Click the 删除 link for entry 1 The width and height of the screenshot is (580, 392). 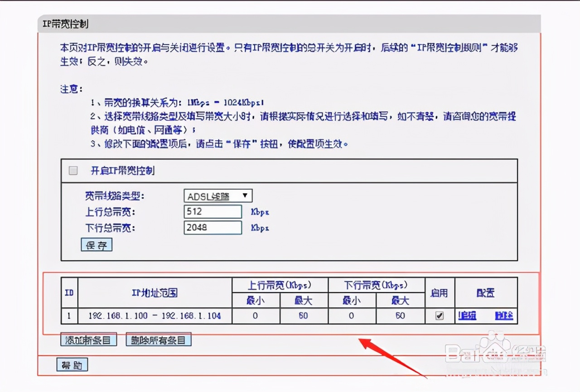pyautogui.click(x=503, y=316)
